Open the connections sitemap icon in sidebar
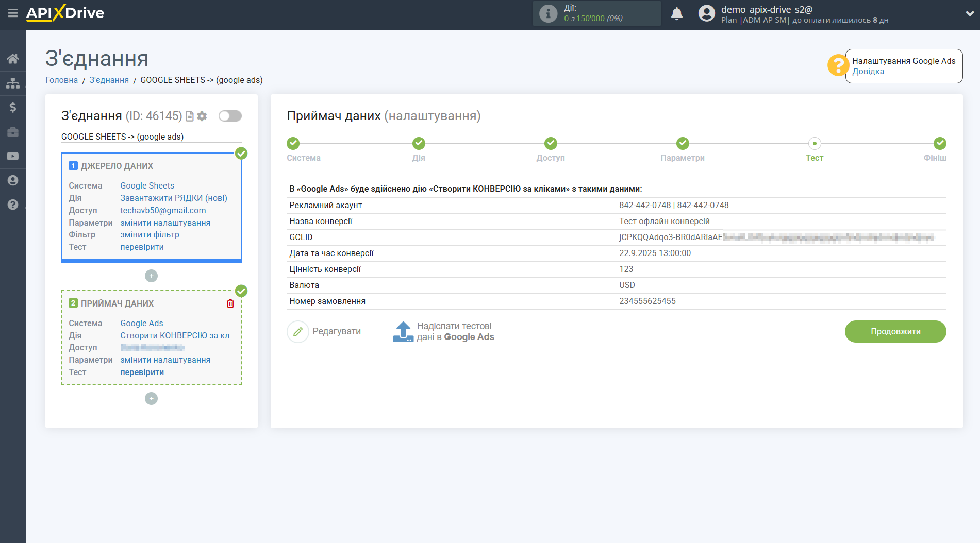The image size is (980, 543). (x=13, y=83)
